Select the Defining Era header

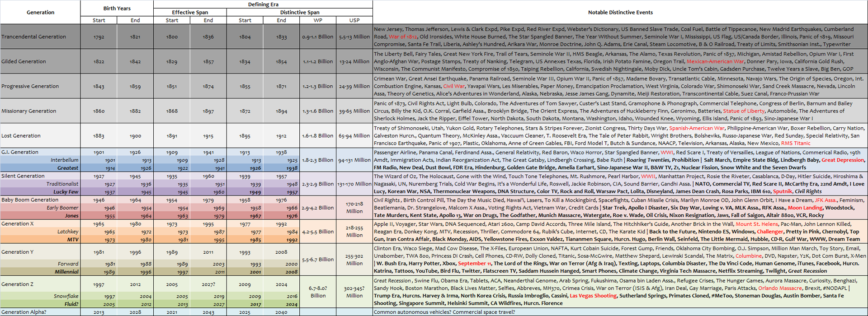coord(263,5)
